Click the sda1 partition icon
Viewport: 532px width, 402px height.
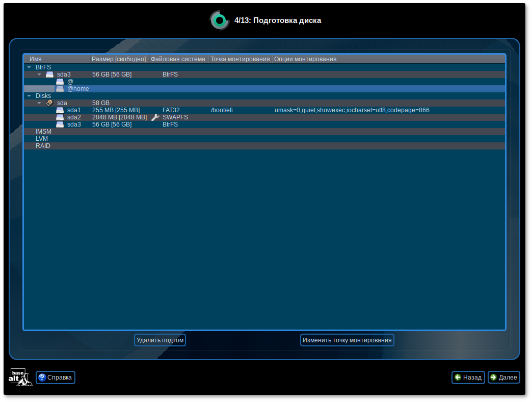point(60,110)
